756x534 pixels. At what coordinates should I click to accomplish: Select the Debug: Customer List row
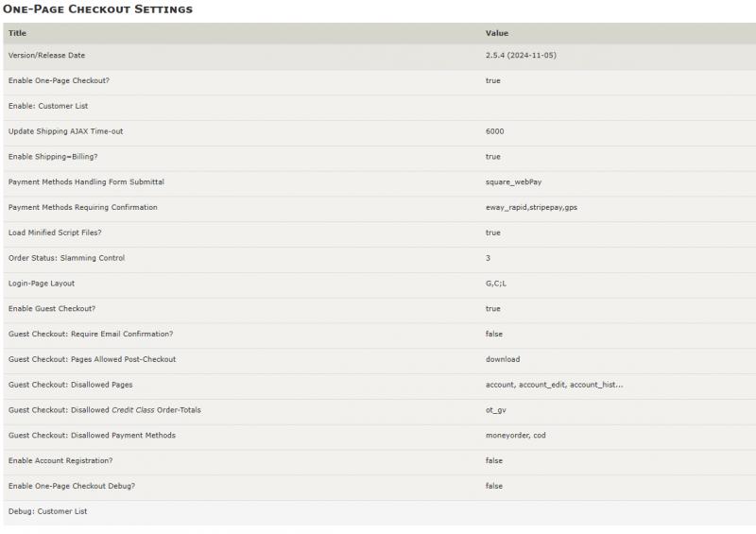click(x=380, y=512)
